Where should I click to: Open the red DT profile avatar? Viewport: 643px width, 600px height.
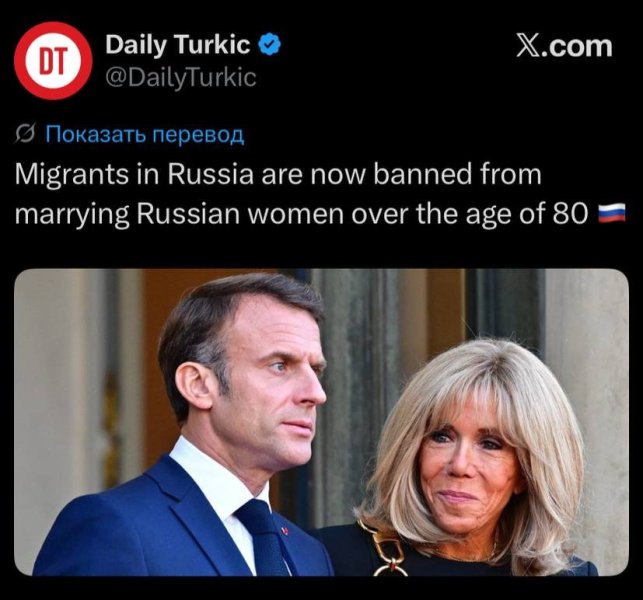pyautogui.click(x=53, y=61)
